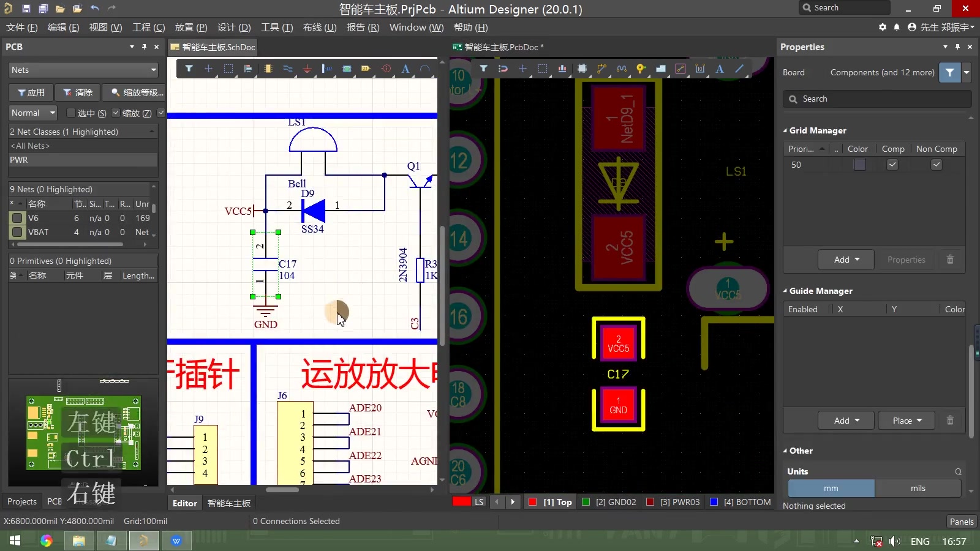Open the Normal mode dropdown

(33, 113)
